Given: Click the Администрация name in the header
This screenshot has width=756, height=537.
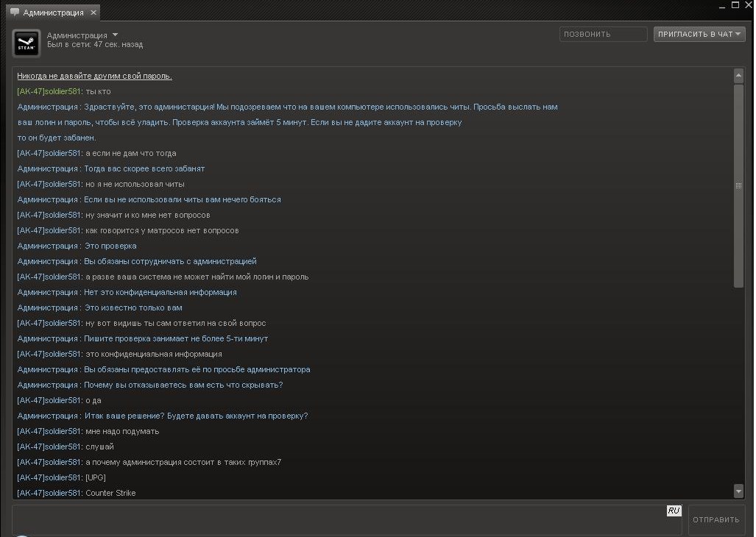Looking at the screenshot, I should (x=77, y=35).
